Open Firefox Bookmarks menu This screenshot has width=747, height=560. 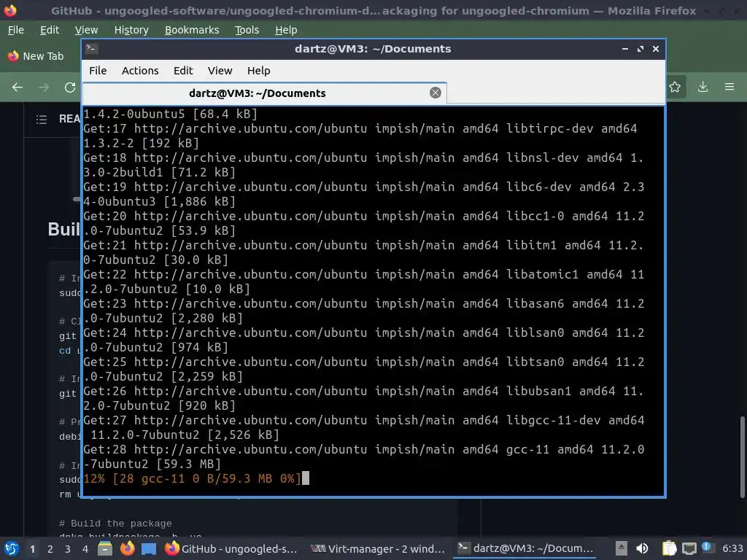coord(192,30)
